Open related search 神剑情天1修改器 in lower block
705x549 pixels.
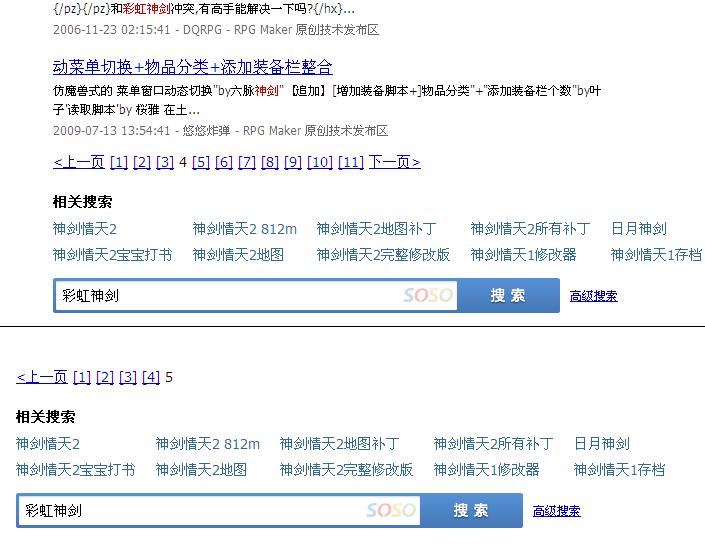coord(486,470)
